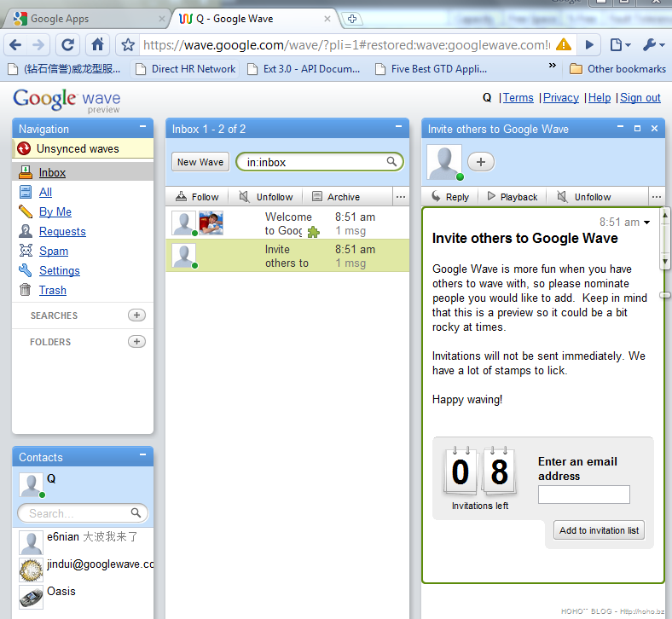Bookmark this page with the star icon
The image size is (672, 619).
coord(128,44)
